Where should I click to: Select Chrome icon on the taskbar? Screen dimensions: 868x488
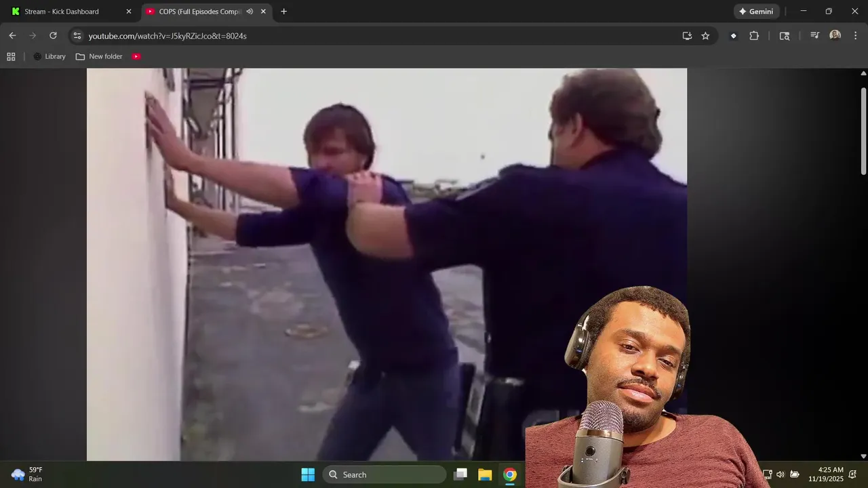tap(510, 474)
